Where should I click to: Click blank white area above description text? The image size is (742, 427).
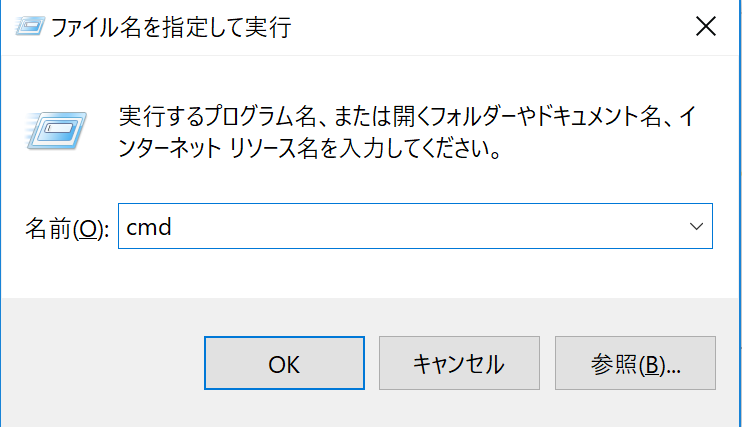point(400,75)
